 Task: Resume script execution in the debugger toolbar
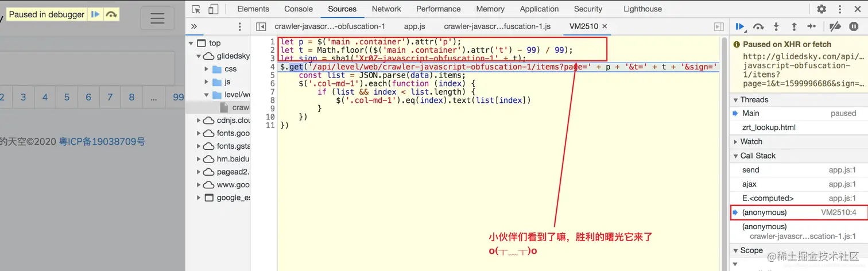tap(741, 26)
